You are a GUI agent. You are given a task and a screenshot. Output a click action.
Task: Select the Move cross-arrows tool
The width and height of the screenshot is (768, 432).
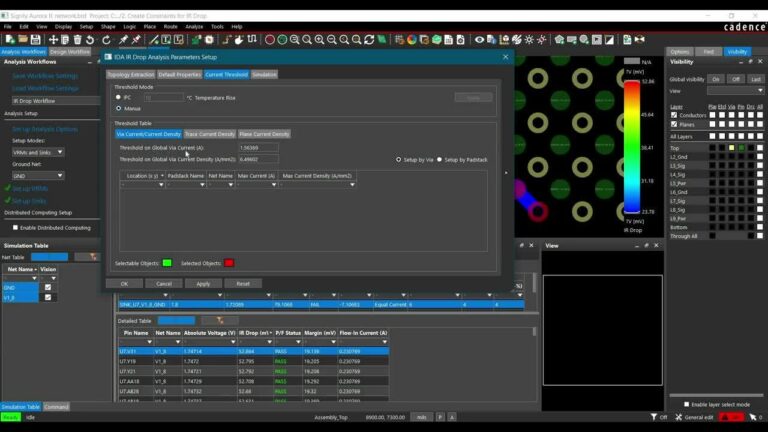tap(53, 40)
